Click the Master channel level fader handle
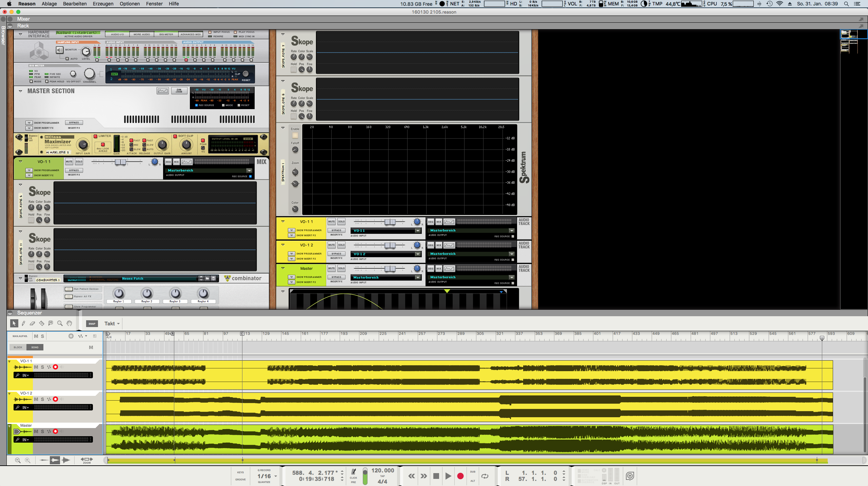 pos(390,269)
